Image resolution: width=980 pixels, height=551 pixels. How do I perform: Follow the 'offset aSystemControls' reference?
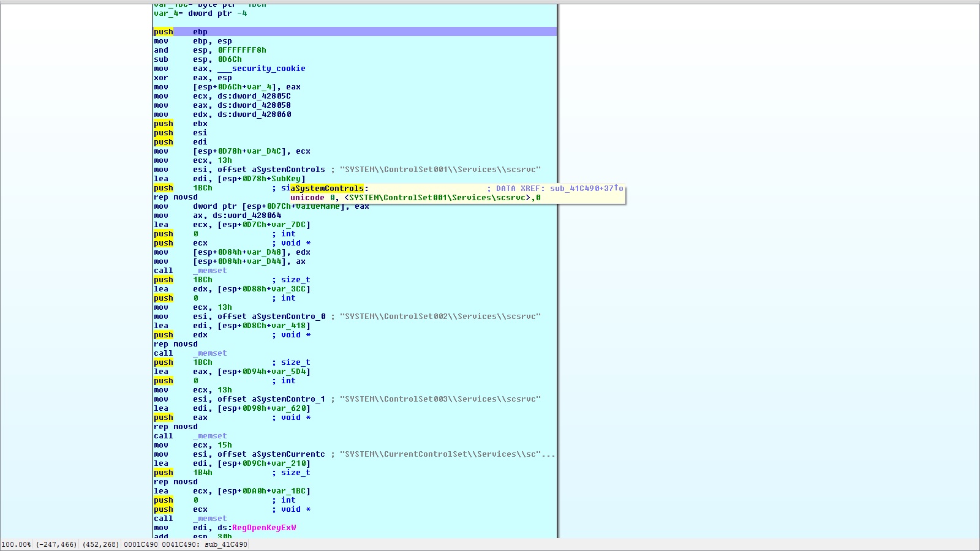pyautogui.click(x=271, y=170)
